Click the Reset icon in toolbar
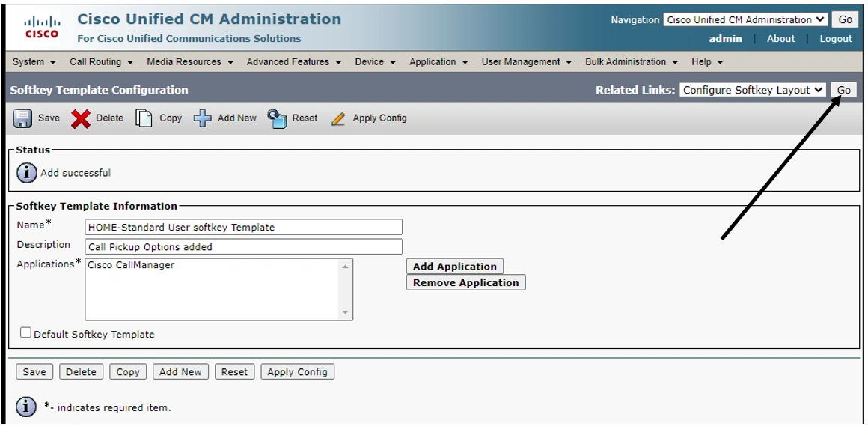Viewport: 868px width, 435px height. point(278,118)
